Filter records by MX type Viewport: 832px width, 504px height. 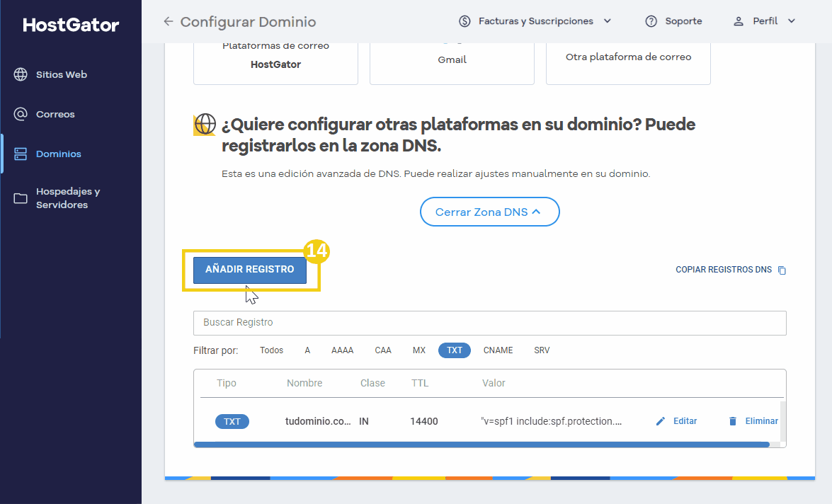[x=419, y=350]
